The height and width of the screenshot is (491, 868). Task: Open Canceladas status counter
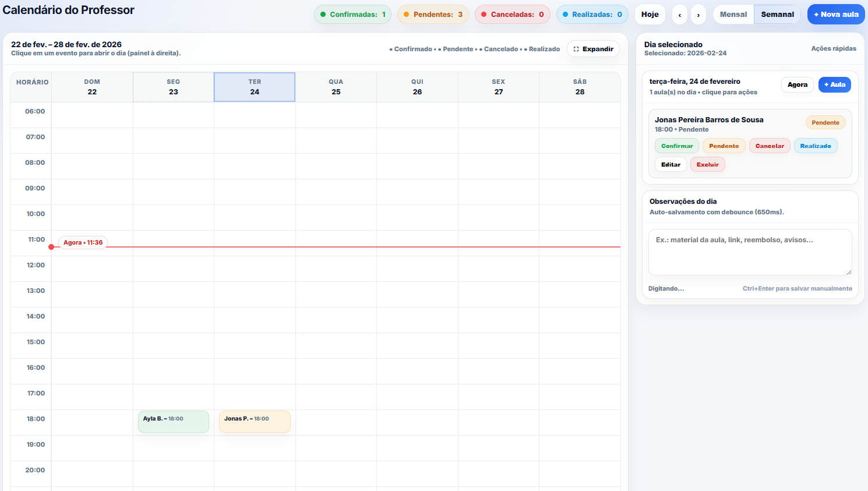pyautogui.click(x=512, y=15)
